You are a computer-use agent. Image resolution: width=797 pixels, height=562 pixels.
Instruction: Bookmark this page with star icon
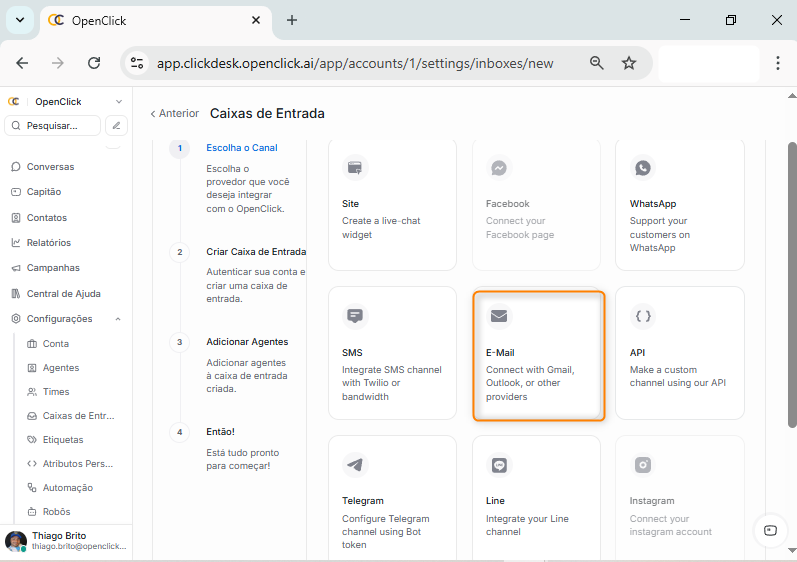[x=629, y=63]
